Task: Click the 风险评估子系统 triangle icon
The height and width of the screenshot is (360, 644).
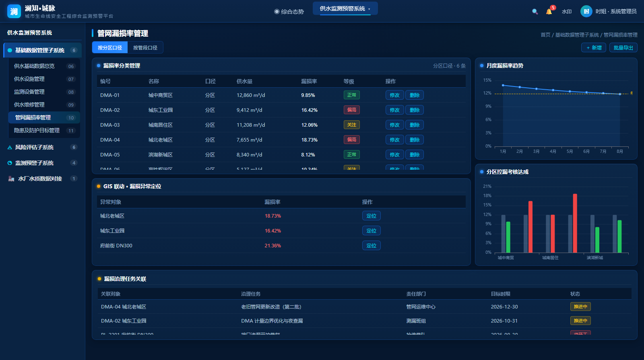Action: (x=10, y=148)
